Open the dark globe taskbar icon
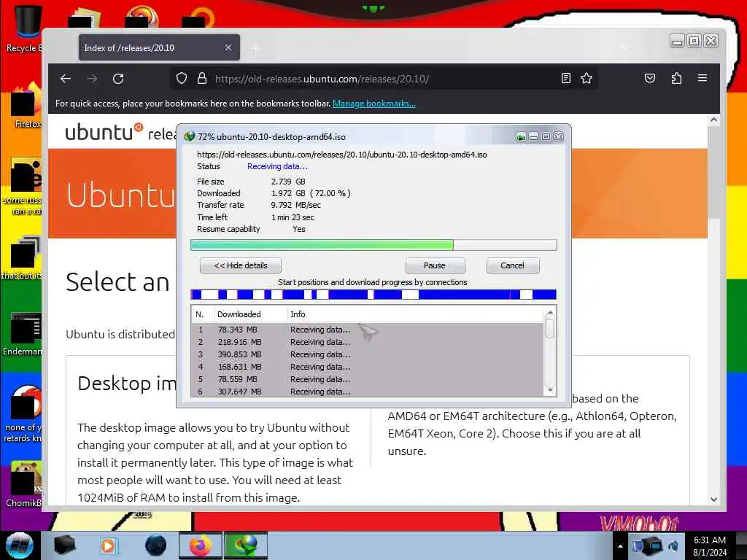The width and height of the screenshot is (747, 560). (x=156, y=545)
